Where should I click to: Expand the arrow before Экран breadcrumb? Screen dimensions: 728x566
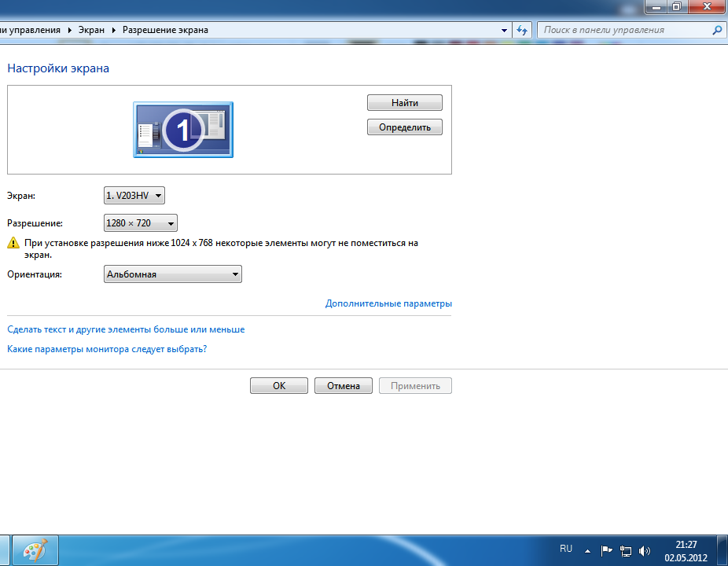pyautogui.click(x=70, y=30)
